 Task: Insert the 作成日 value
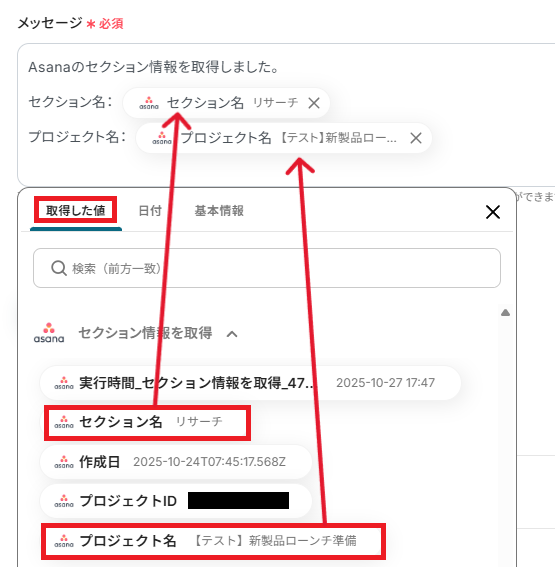tap(176, 462)
